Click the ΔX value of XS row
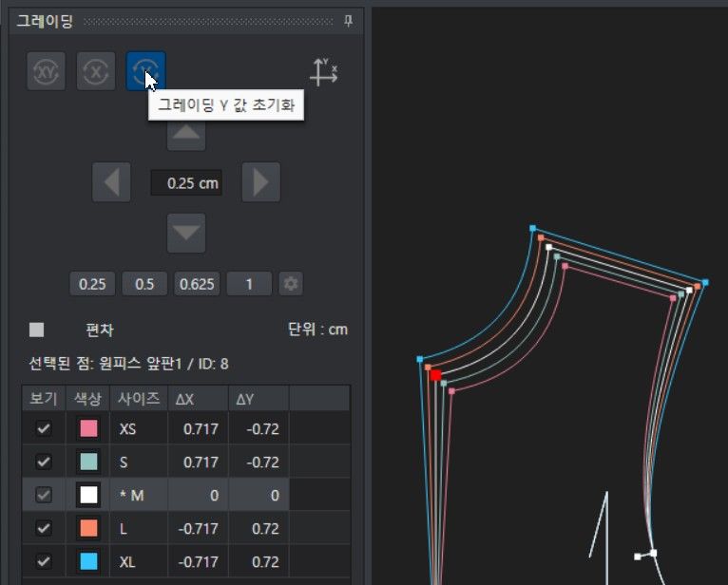This screenshot has width=728, height=585. point(199,428)
